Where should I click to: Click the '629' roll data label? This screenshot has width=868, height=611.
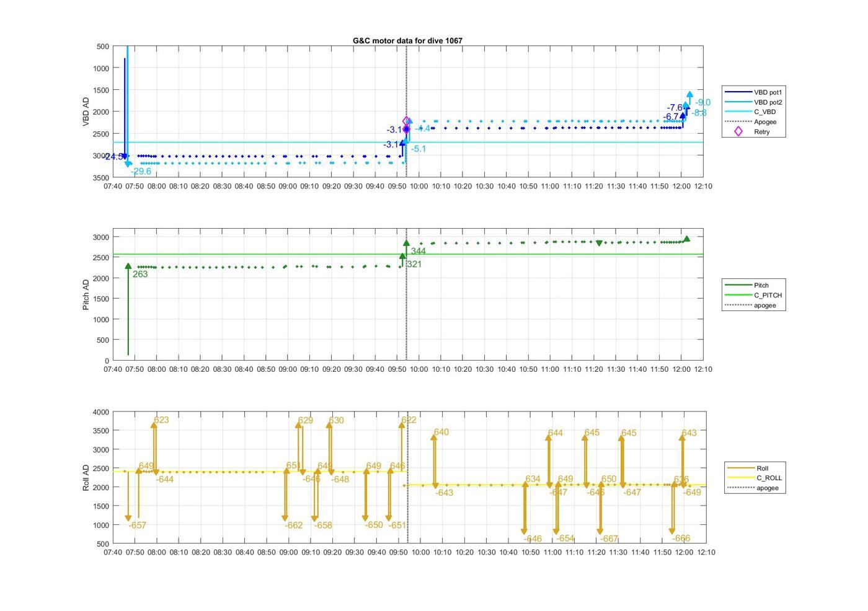305,421
